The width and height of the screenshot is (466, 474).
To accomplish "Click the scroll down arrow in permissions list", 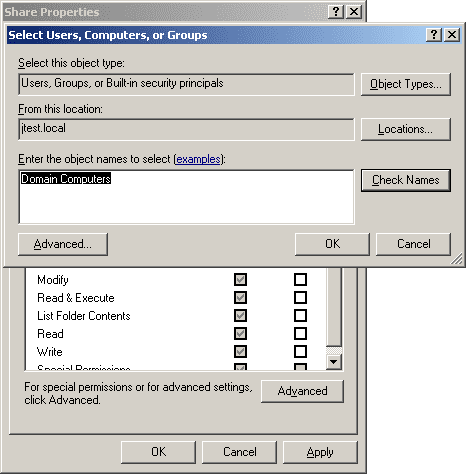I will pyautogui.click(x=334, y=362).
